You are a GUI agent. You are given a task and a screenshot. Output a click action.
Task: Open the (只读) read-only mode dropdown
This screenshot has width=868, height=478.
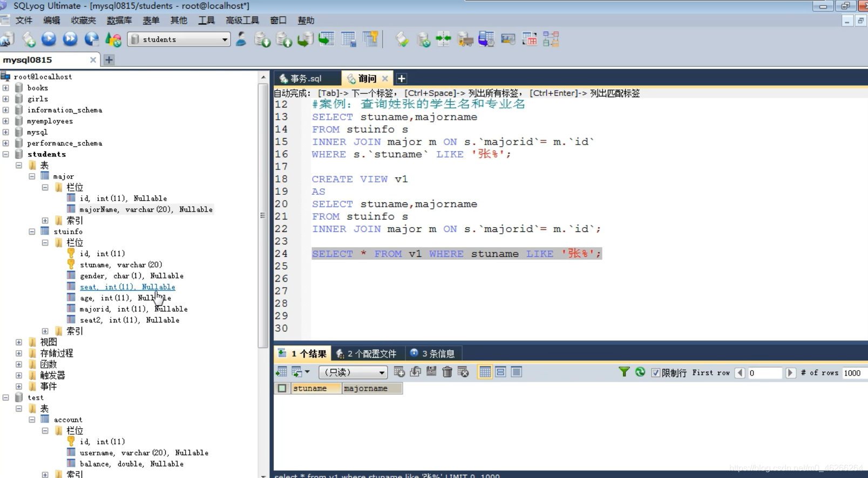(353, 372)
